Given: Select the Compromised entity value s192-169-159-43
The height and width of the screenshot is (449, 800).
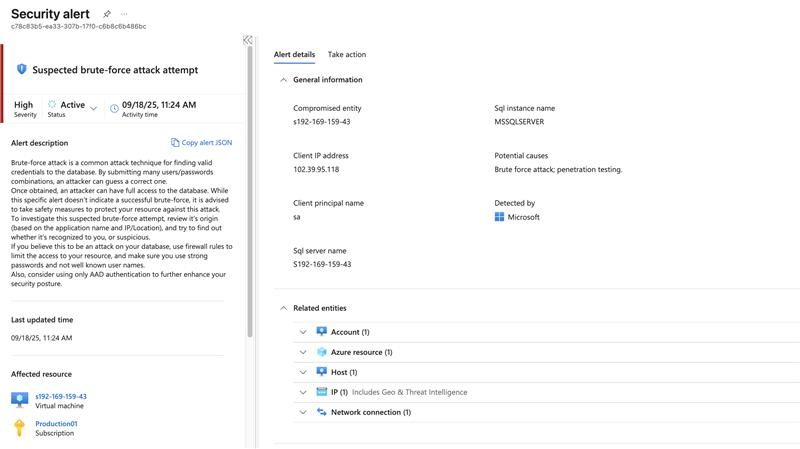Looking at the screenshot, I should [321, 122].
